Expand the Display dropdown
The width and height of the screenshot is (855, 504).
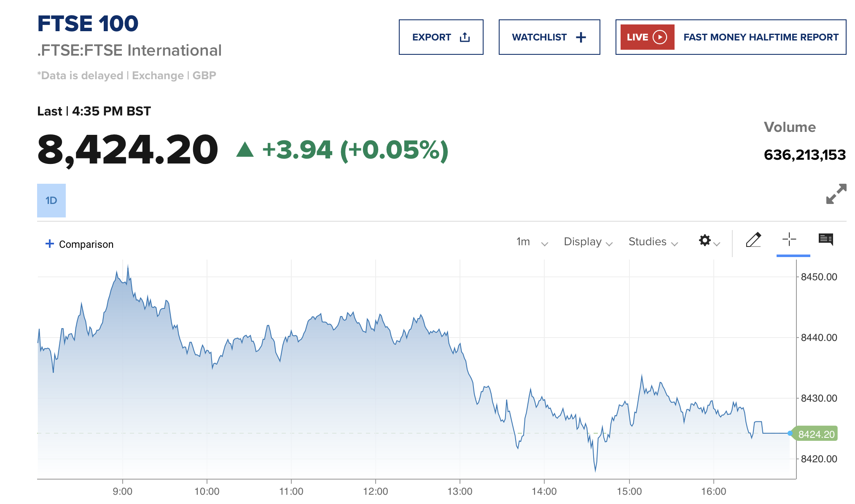pyautogui.click(x=588, y=242)
